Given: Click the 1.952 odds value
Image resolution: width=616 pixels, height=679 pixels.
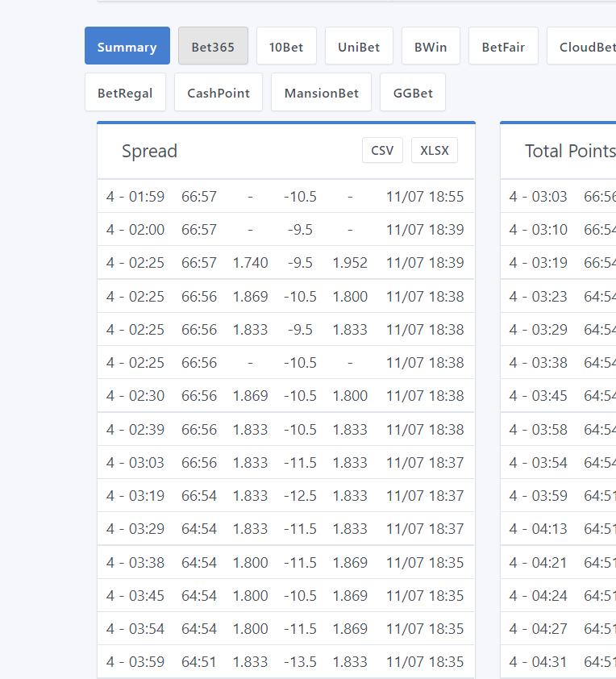Looking at the screenshot, I should (x=350, y=263).
